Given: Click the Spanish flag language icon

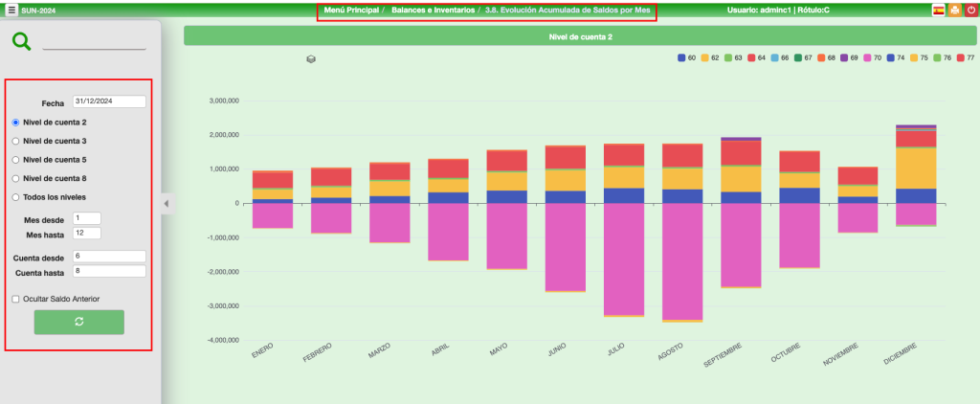Looking at the screenshot, I should coord(938,10).
